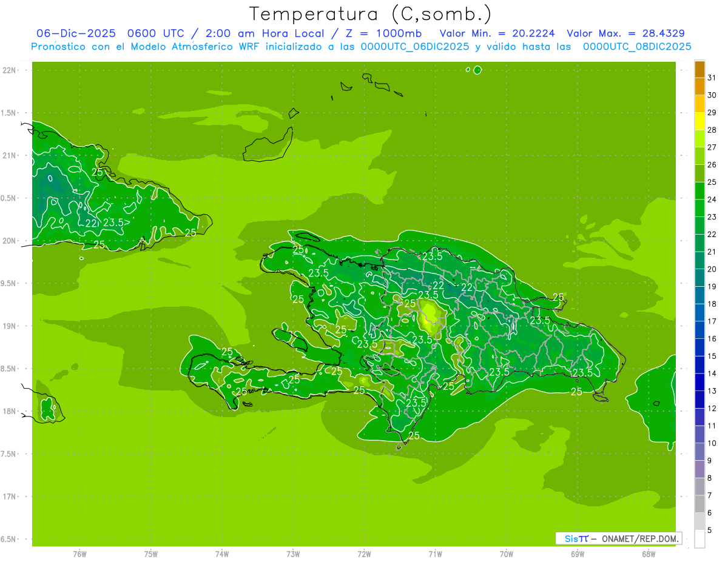The width and height of the screenshot is (728, 562).
Task: Select the Valor Min. = 20.2224 text
Action: (x=497, y=33)
